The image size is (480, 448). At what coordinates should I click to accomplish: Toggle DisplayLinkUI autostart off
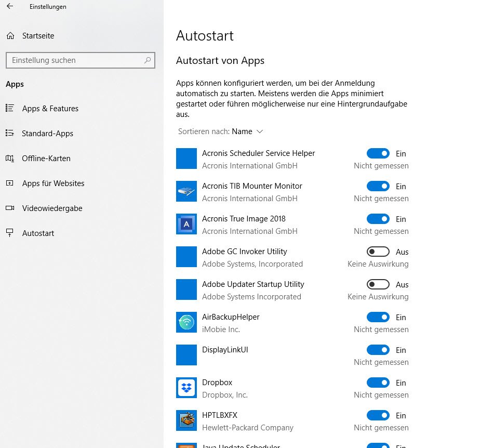point(378,350)
